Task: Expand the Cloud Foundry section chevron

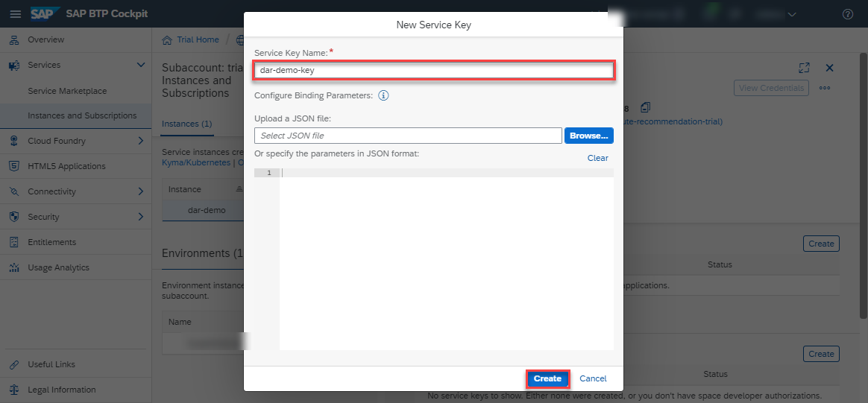Action: point(141,141)
